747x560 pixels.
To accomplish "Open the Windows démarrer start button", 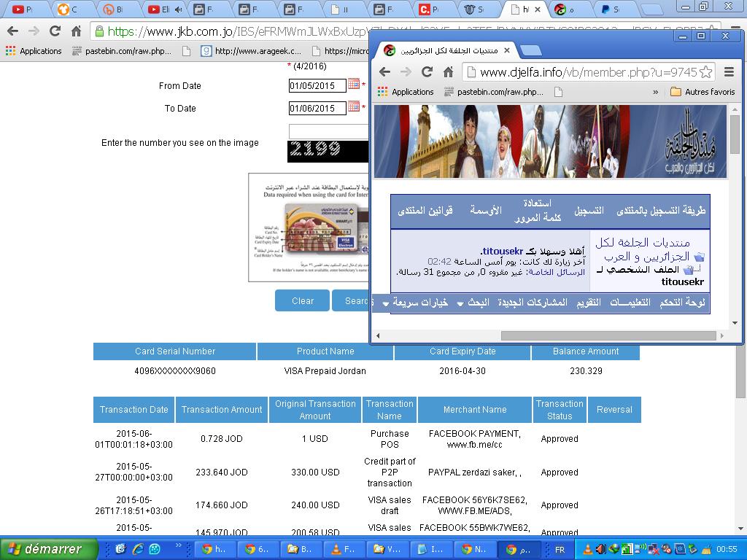I will click(x=47, y=549).
